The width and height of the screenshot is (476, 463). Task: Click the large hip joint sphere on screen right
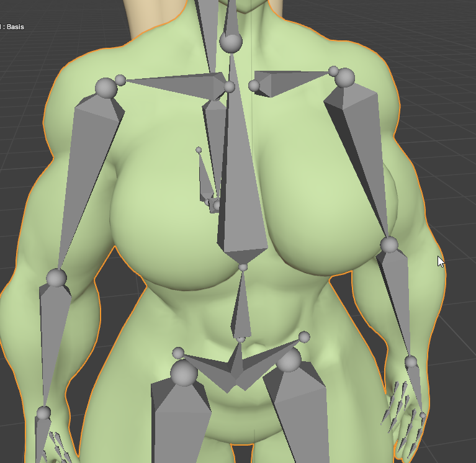289,359
